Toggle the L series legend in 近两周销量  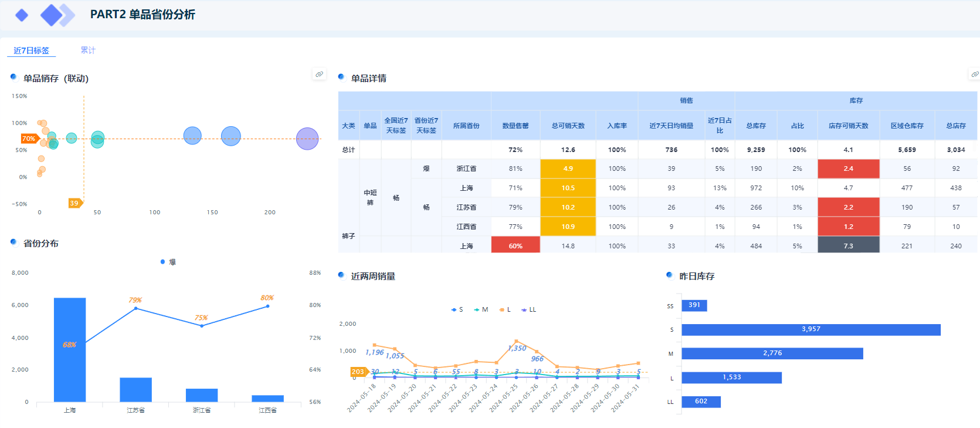pyautogui.click(x=505, y=309)
